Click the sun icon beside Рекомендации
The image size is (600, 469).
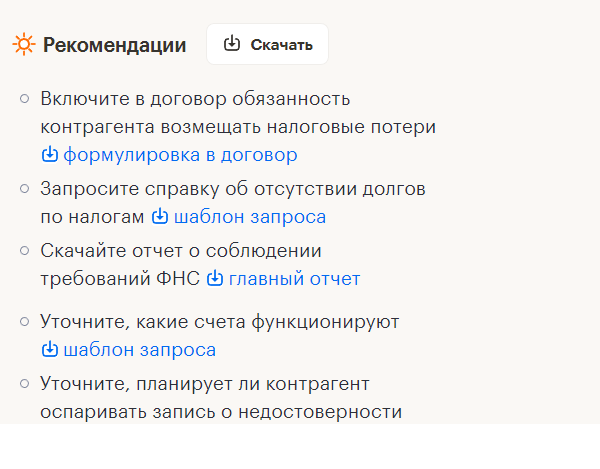[24, 45]
